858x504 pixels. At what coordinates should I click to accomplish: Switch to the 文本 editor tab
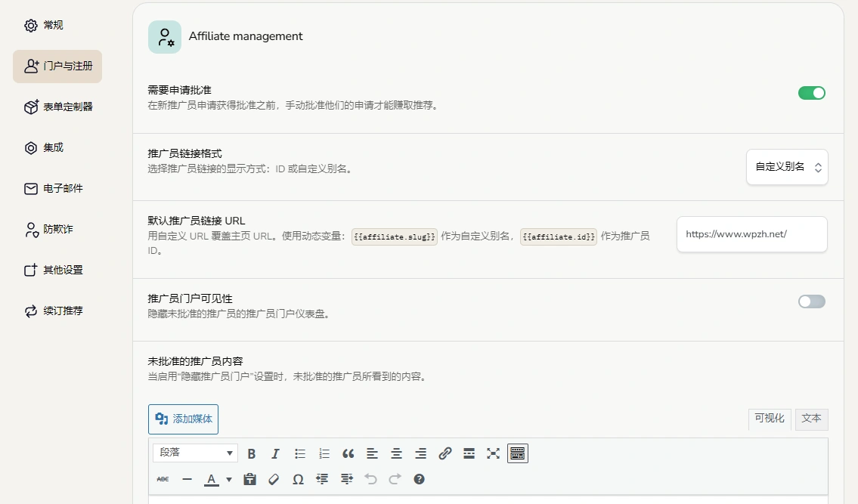[x=811, y=419]
